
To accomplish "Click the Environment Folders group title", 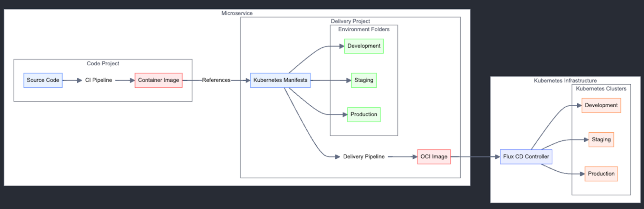I will point(364,29).
